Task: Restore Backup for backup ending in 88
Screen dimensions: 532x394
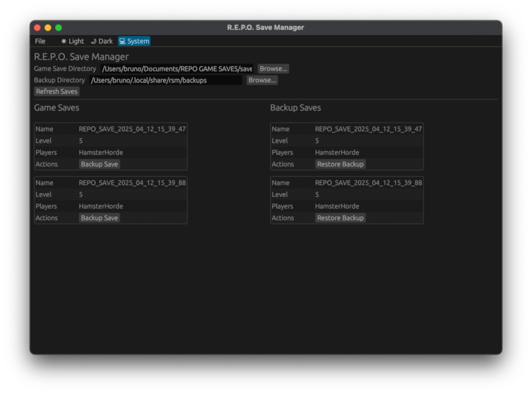Action: point(340,218)
